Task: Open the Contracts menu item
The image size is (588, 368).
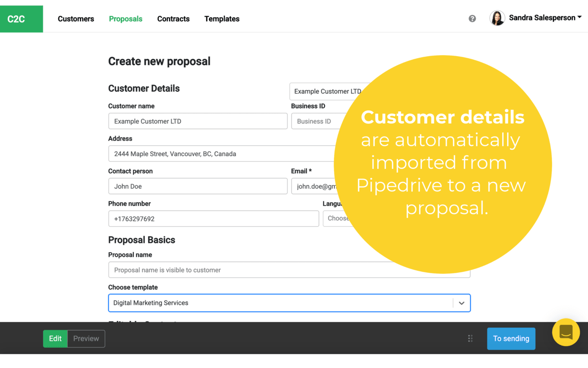Action: 173,19
